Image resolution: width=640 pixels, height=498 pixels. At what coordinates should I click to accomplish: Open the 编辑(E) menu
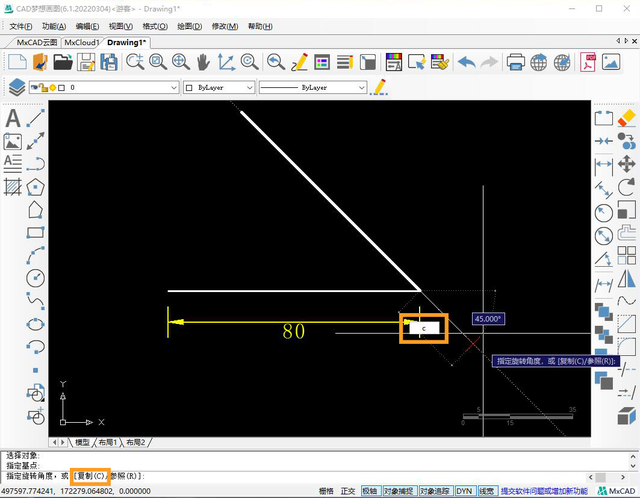pyautogui.click(x=87, y=27)
